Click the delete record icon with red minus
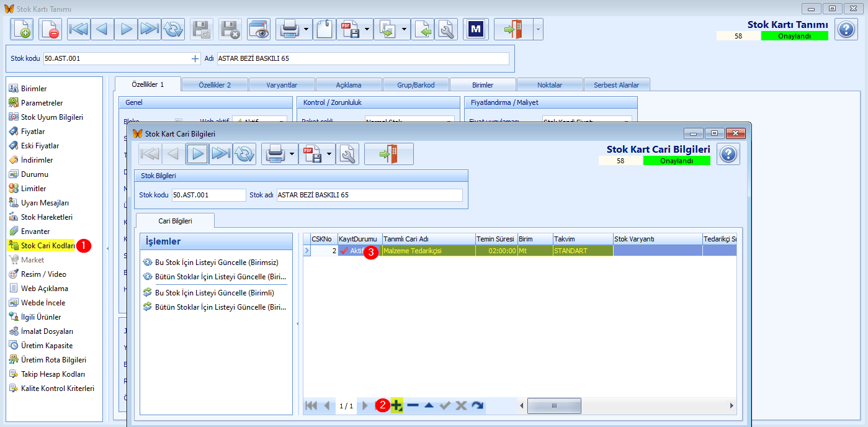The image size is (868, 427). click(x=50, y=29)
